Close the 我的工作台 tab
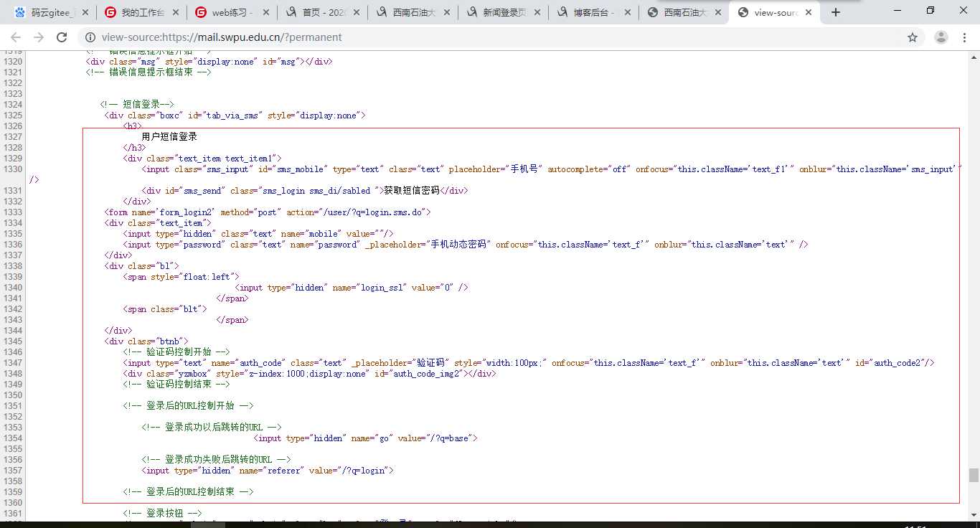Image resolution: width=980 pixels, height=528 pixels. point(175,12)
